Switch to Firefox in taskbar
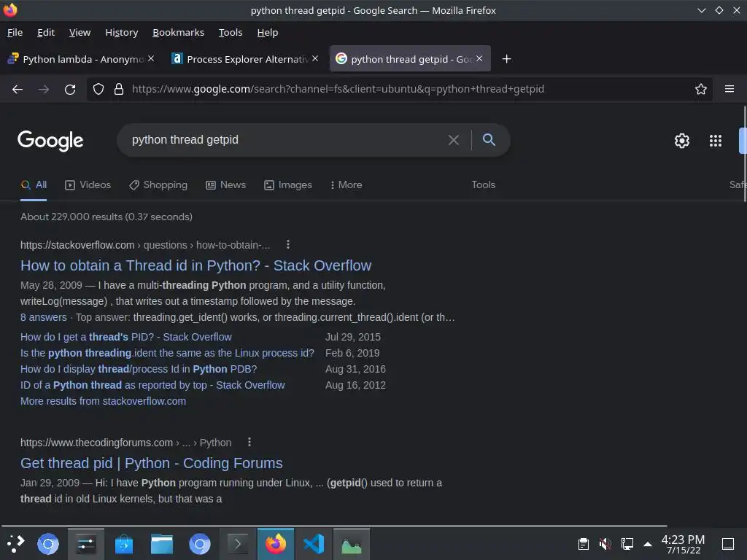 (276, 544)
